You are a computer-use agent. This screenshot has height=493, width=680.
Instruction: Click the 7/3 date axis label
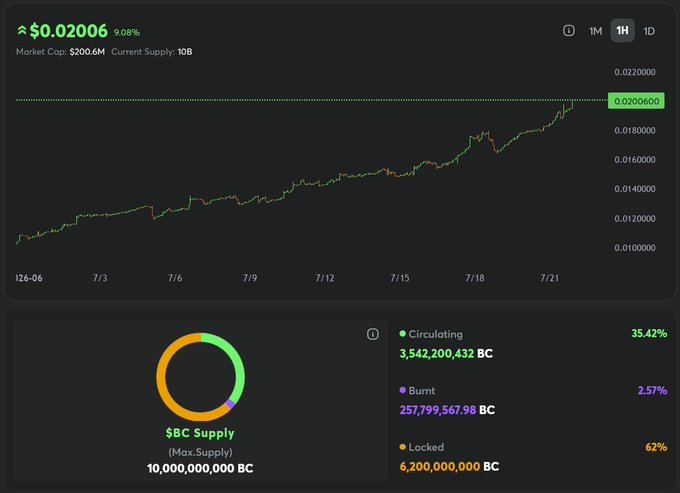pos(100,278)
